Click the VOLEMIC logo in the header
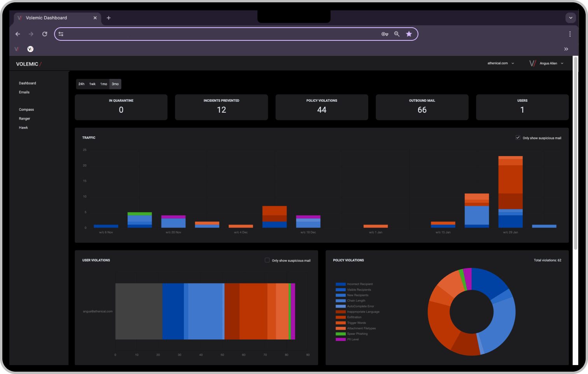This screenshot has height=374, width=588. click(29, 64)
